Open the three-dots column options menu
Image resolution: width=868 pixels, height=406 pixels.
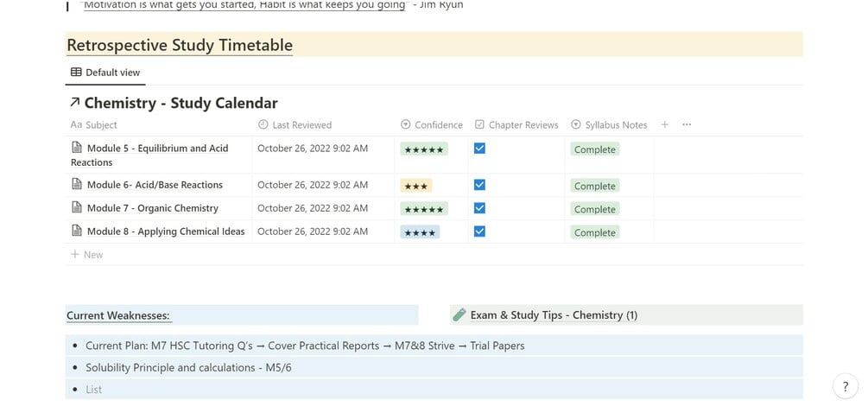[x=687, y=124]
